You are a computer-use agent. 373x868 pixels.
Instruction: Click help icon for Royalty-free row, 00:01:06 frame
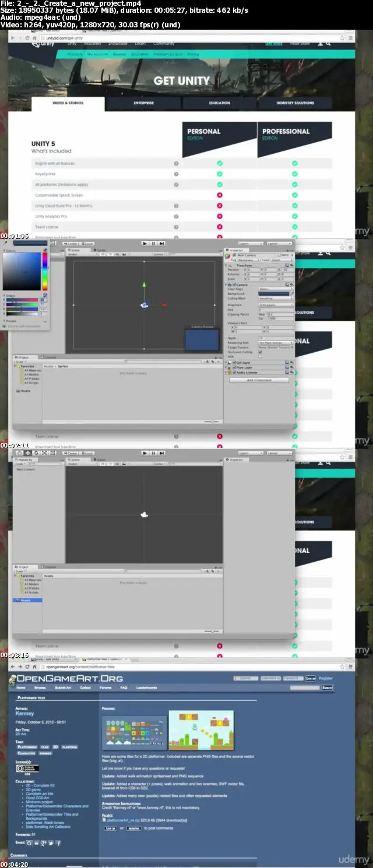click(x=176, y=174)
